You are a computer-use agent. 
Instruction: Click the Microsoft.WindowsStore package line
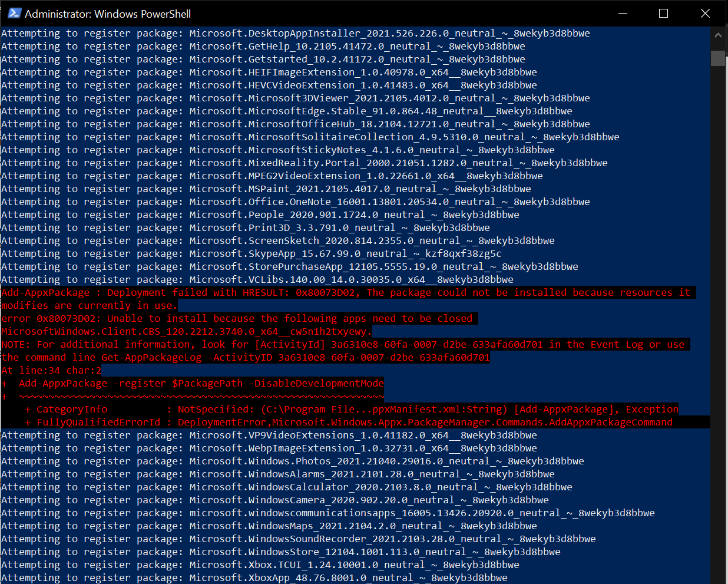pos(281,552)
